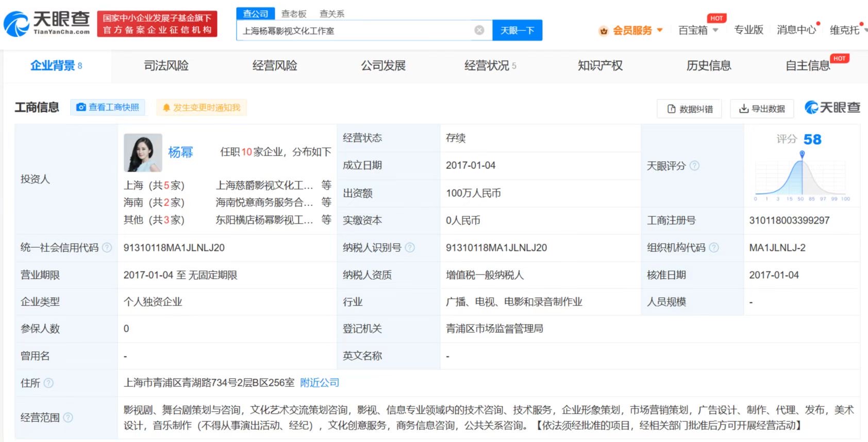Image resolution: width=868 pixels, height=442 pixels.
Task: Click the help icon next to 天眼评分
Action: click(x=695, y=166)
